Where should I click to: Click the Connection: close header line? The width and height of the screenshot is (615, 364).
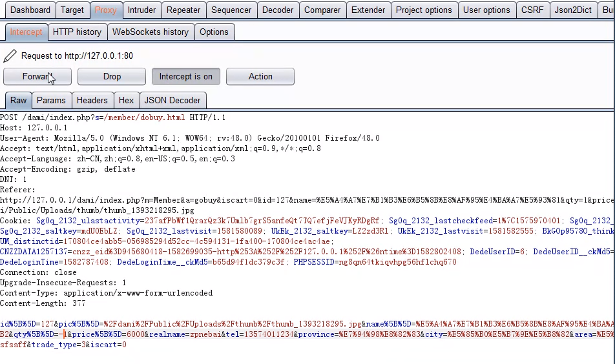(x=39, y=272)
